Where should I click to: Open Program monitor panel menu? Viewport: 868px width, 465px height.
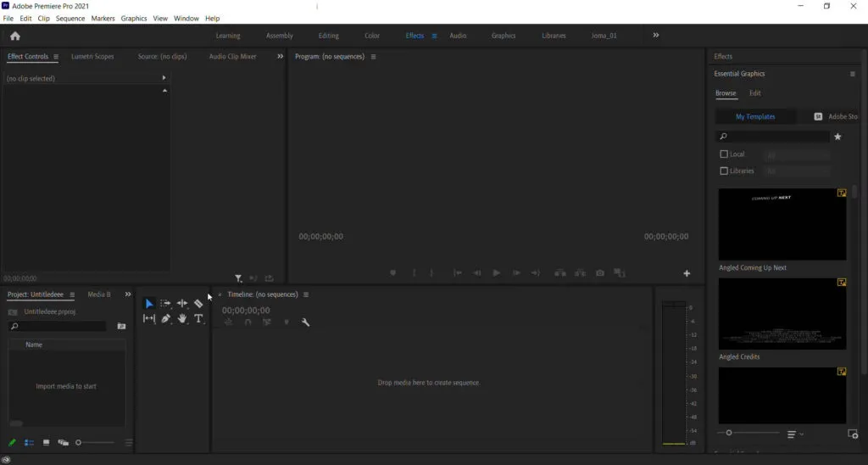373,57
